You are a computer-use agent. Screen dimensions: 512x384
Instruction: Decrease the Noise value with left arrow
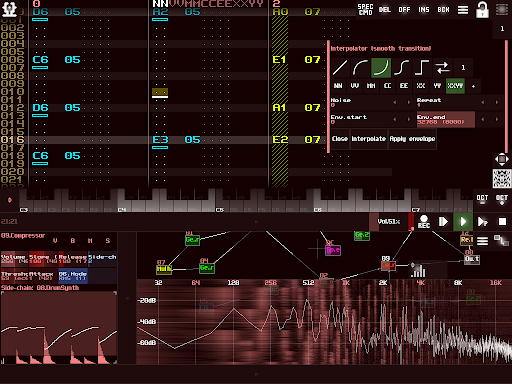pyautogui.click(x=395, y=102)
